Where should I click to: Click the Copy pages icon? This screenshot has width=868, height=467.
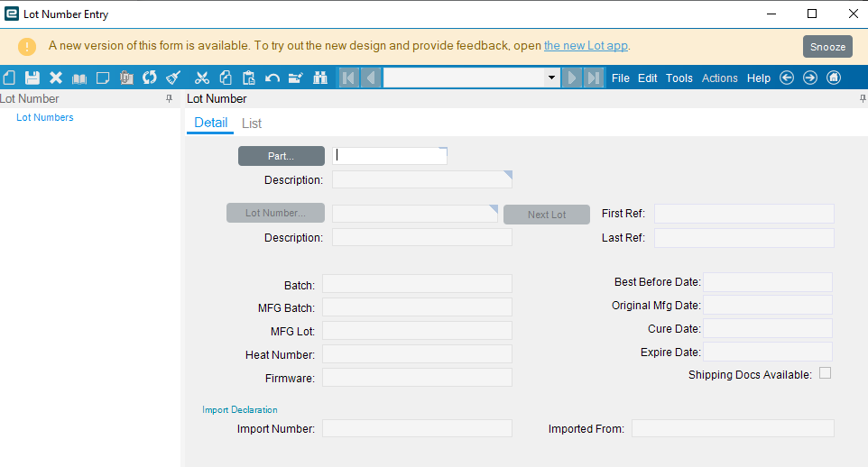point(226,78)
